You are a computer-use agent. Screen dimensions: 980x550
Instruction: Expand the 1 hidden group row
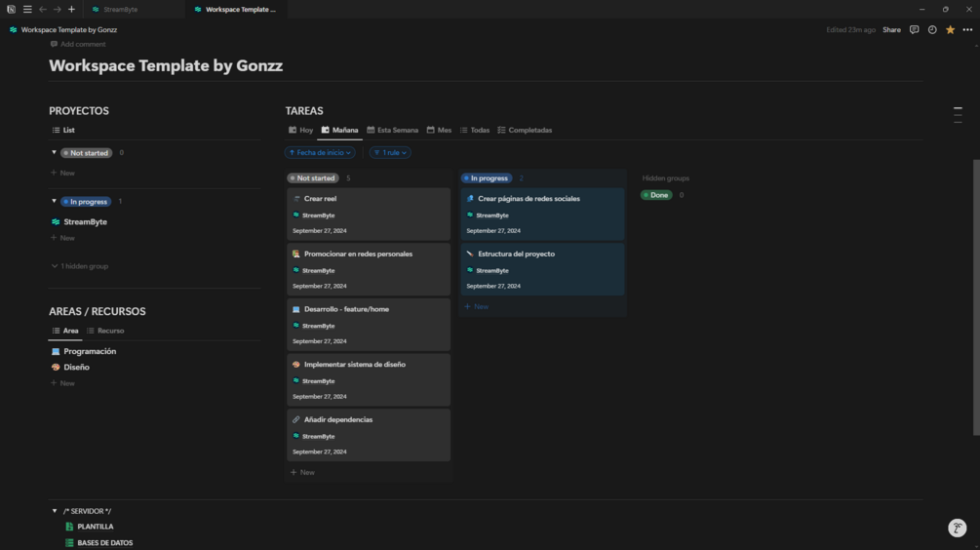coord(80,266)
